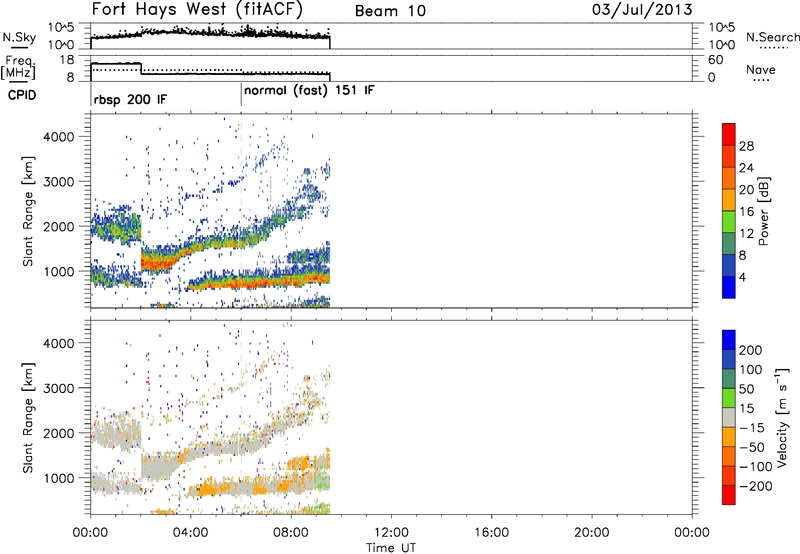Screen dimensions: 800x554
Task: Click the 'Velocity [m s-1]' colorbar title
Action: 782,417
